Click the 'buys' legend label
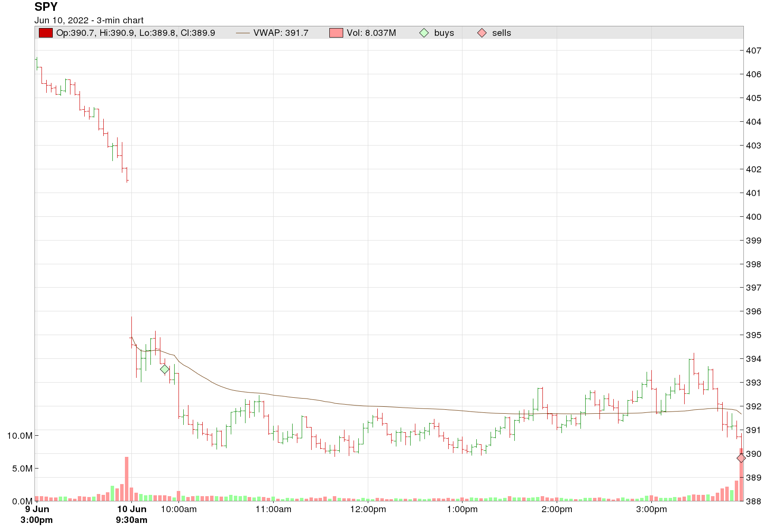The height and width of the screenshot is (532, 778). (x=444, y=33)
